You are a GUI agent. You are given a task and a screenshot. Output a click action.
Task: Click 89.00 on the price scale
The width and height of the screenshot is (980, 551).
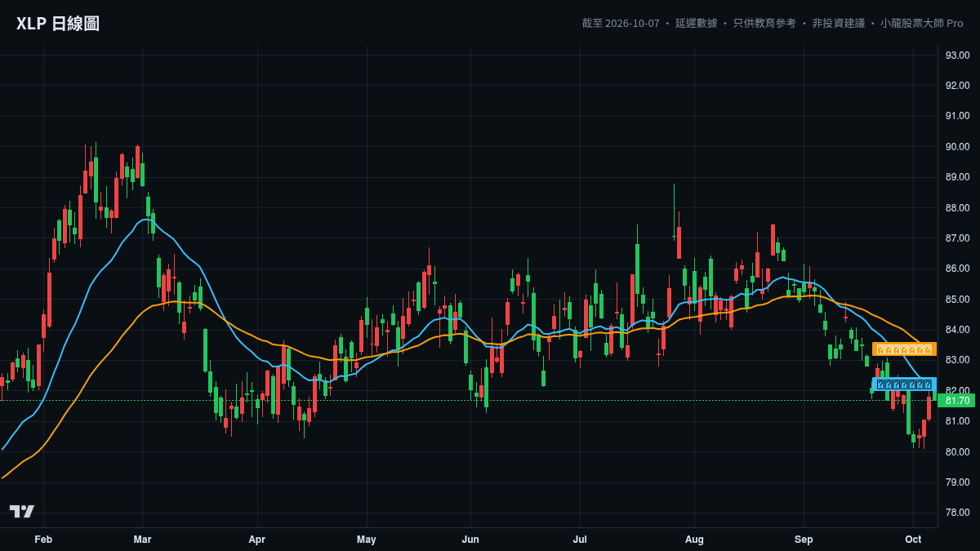[957, 177]
